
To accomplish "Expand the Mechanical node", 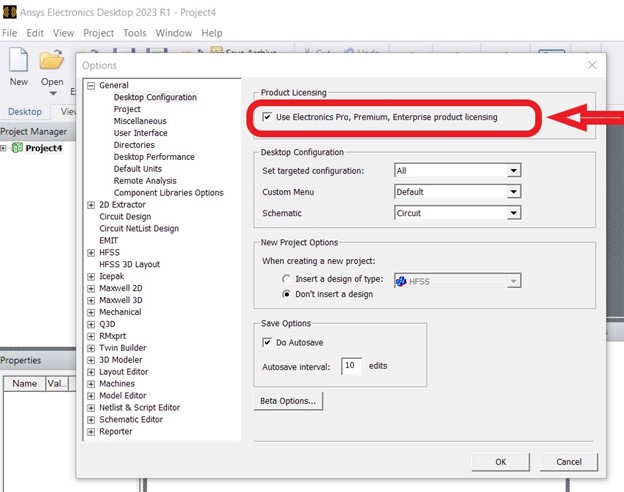I will tap(91, 312).
